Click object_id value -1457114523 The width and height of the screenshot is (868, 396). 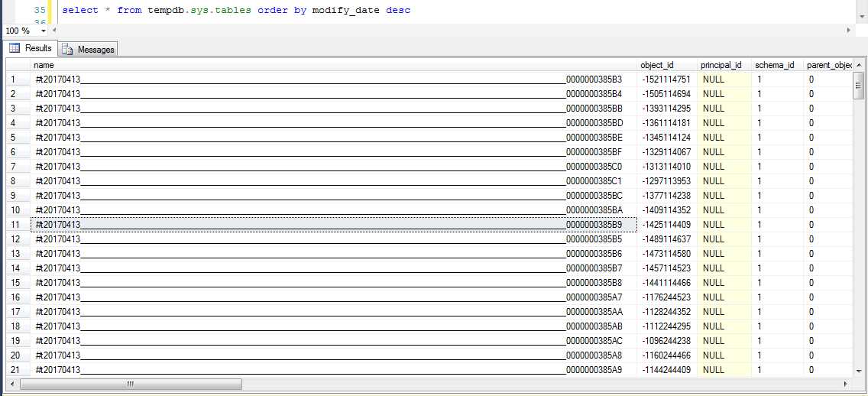pyautogui.click(x=667, y=268)
